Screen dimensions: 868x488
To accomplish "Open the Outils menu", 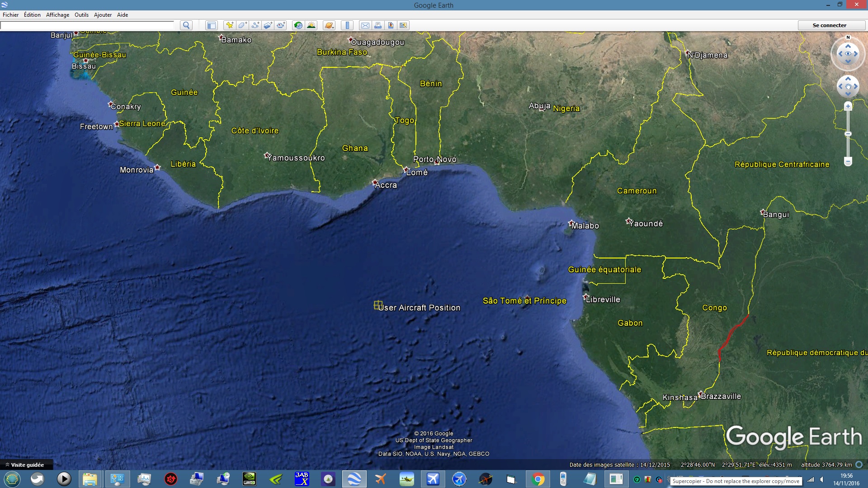I will tap(81, 15).
